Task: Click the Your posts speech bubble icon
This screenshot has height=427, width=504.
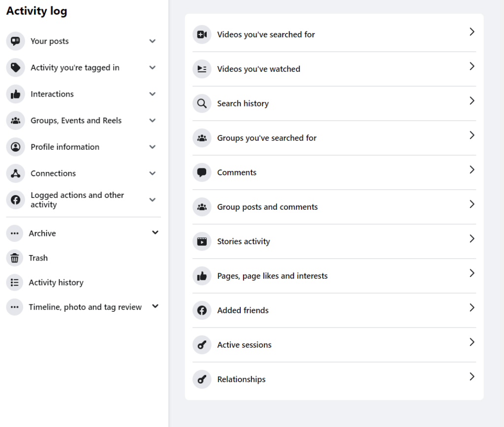Action: pyautogui.click(x=15, y=41)
